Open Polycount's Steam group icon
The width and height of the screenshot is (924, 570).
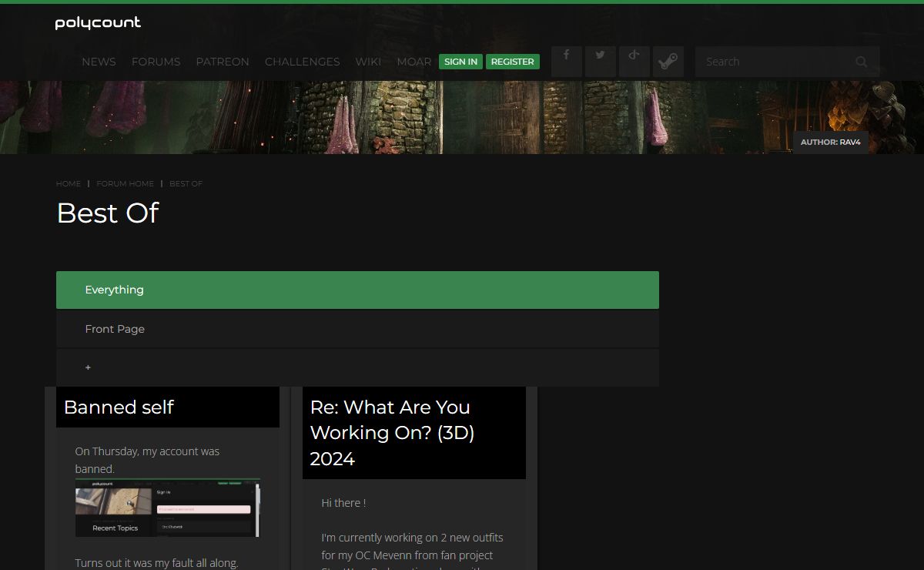click(x=668, y=62)
